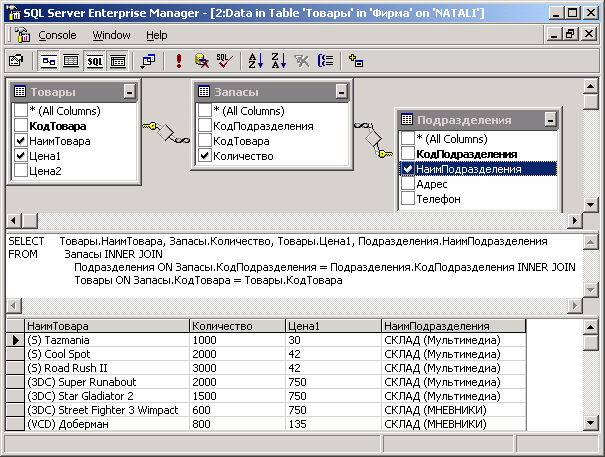Toggle the Show SQL Pane button

click(95, 61)
